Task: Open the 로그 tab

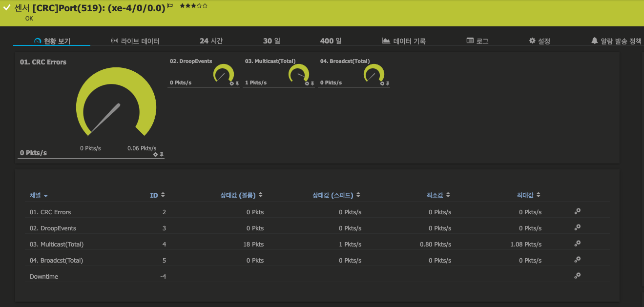Action: point(478,41)
